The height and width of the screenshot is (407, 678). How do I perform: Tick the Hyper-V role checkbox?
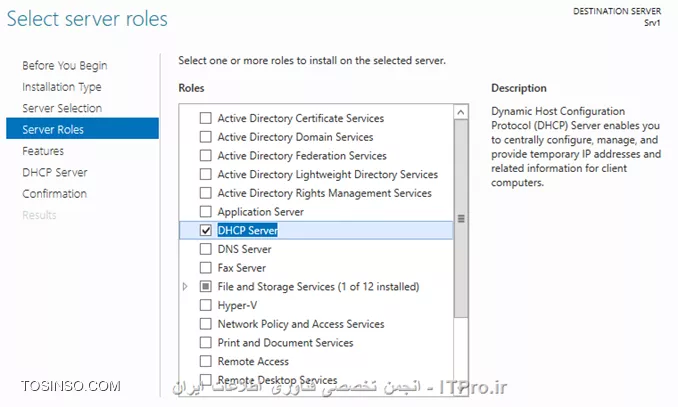[x=206, y=305]
